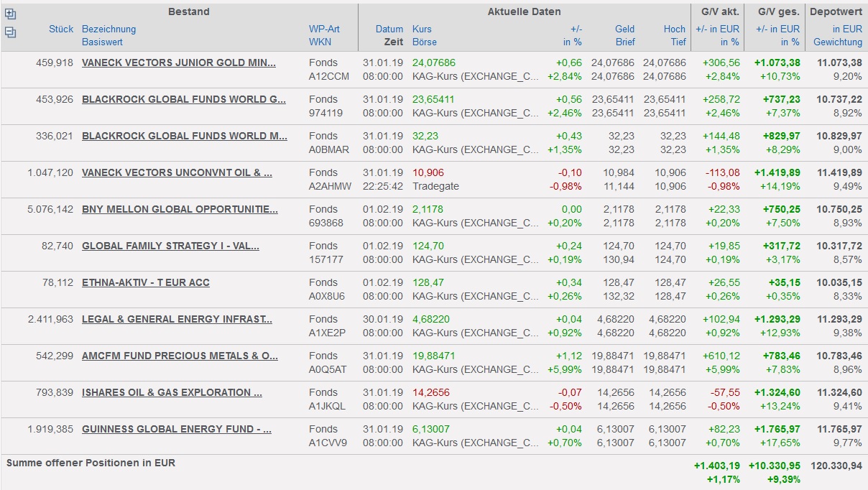This screenshot has width=868, height=490.
Task: Open VANECK VECTORS UNCONVNT OIL & ... fund
Action: pyautogui.click(x=177, y=172)
